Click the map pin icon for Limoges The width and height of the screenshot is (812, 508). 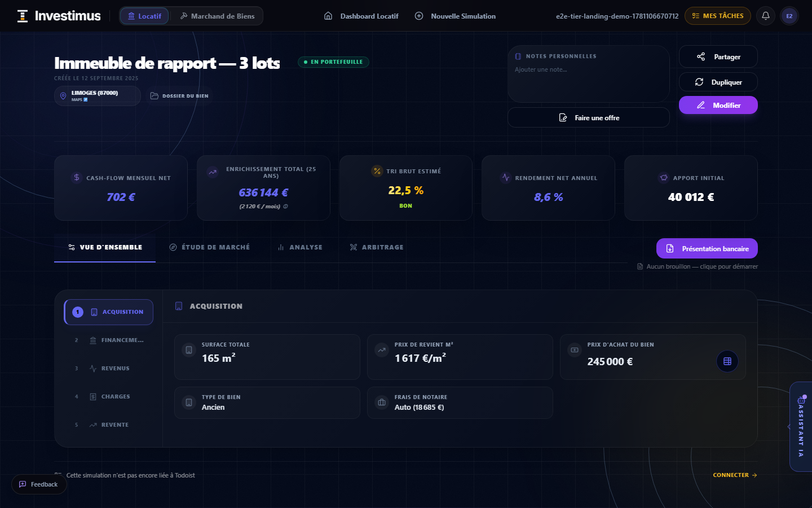point(63,96)
